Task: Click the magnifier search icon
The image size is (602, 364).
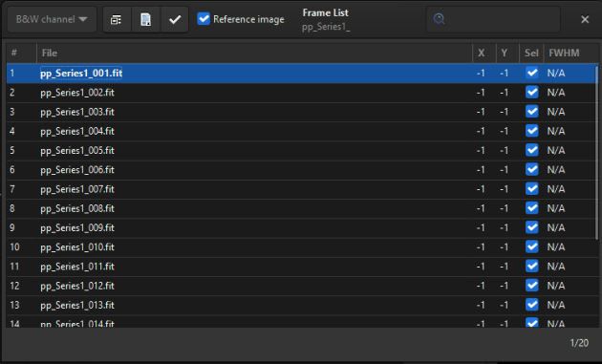Action: pos(440,19)
